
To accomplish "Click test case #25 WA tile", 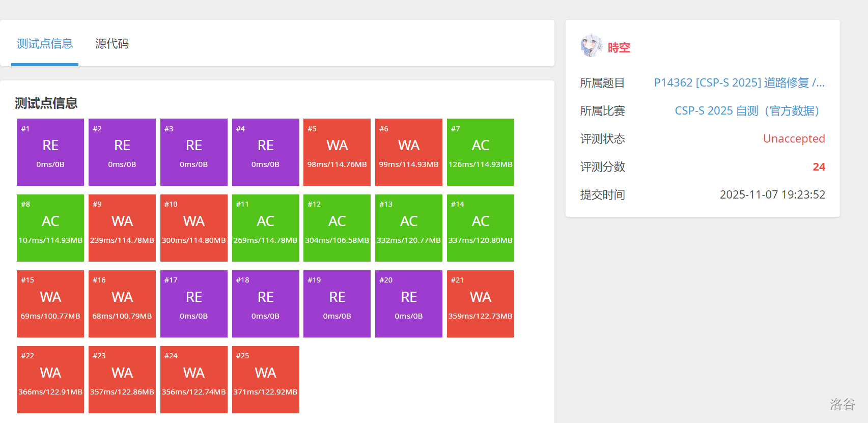I will click(265, 380).
